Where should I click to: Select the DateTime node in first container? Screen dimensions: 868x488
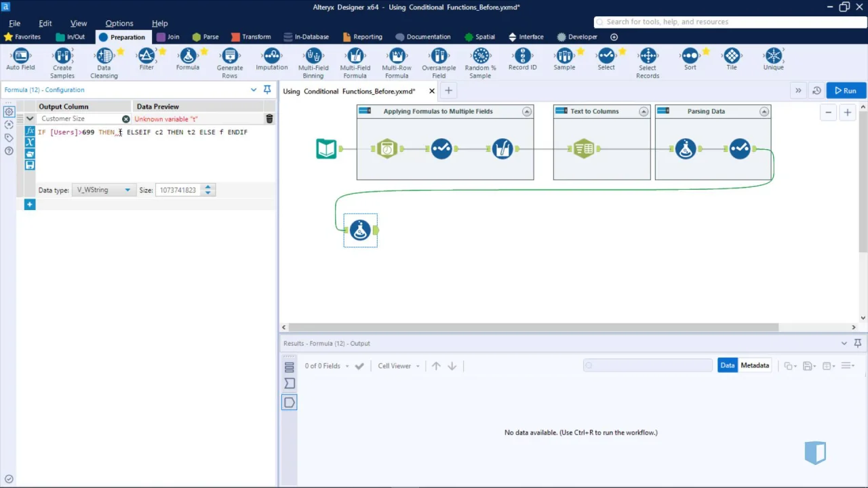pyautogui.click(x=387, y=148)
